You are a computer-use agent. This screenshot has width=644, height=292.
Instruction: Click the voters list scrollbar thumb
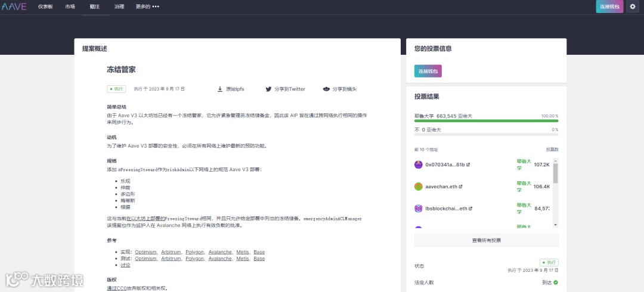555,173
